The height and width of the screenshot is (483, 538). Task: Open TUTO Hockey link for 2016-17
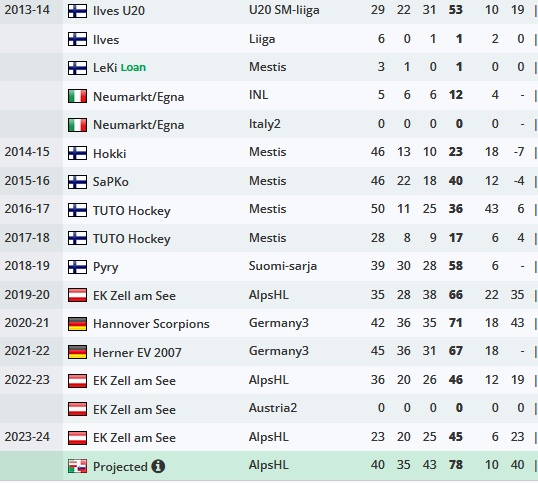tap(131, 210)
